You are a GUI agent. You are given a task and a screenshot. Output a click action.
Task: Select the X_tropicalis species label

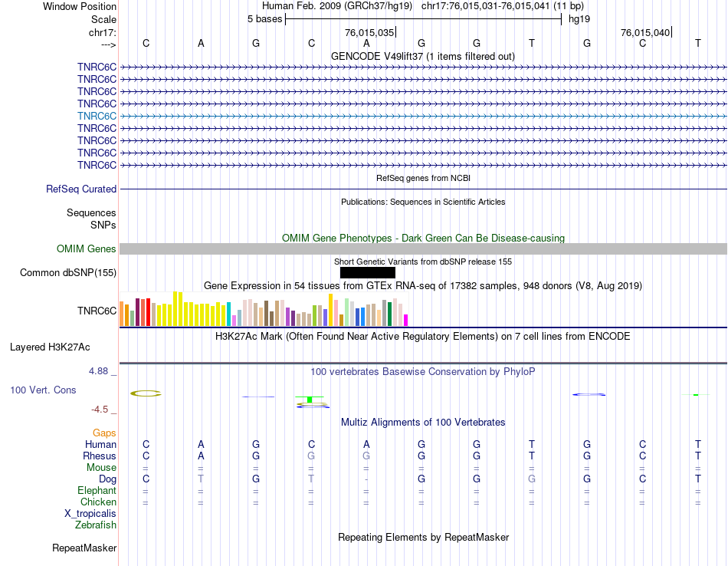tap(90, 514)
